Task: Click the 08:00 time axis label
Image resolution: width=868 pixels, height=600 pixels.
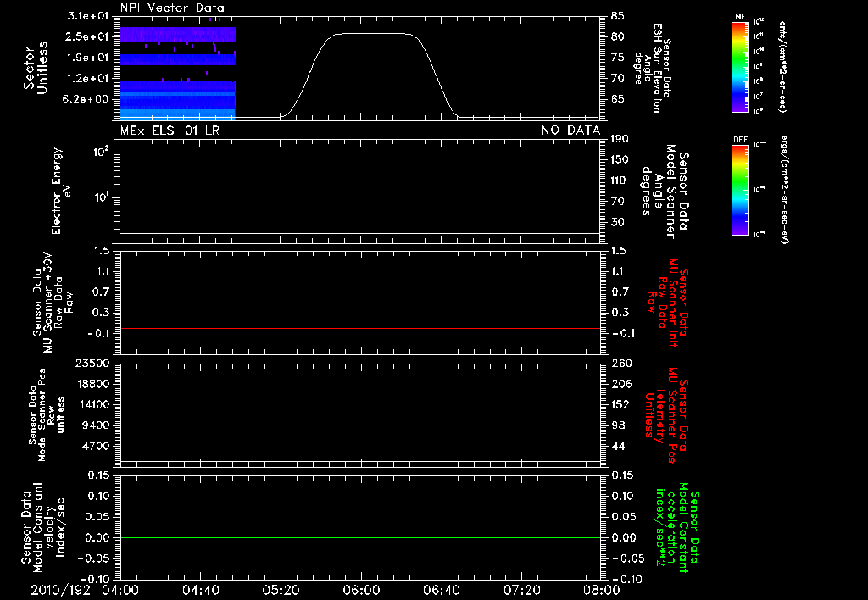Action: click(602, 590)
